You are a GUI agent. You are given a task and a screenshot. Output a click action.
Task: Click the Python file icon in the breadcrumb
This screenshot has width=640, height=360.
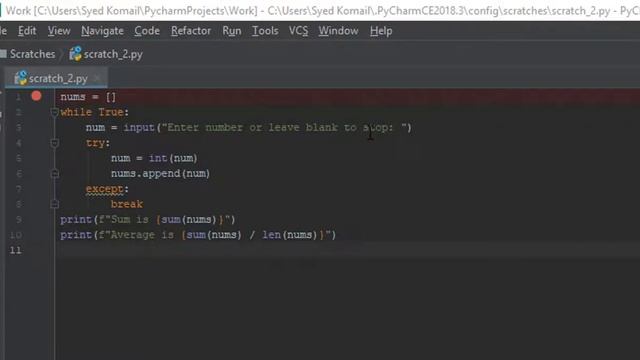tap(76, 54)
